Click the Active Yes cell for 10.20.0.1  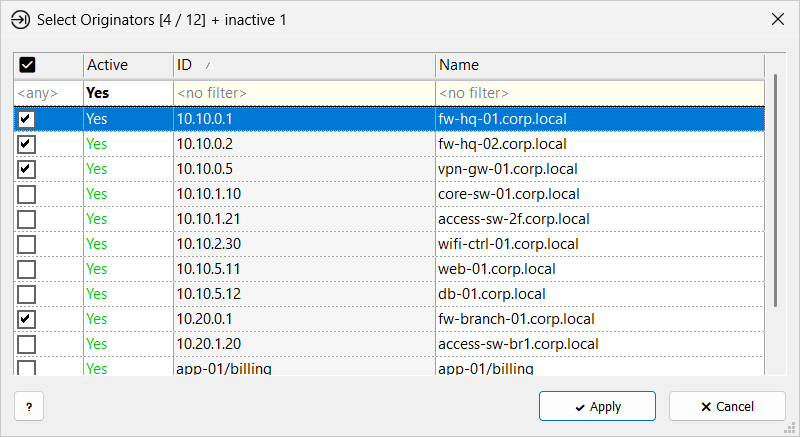pos(128,319)
